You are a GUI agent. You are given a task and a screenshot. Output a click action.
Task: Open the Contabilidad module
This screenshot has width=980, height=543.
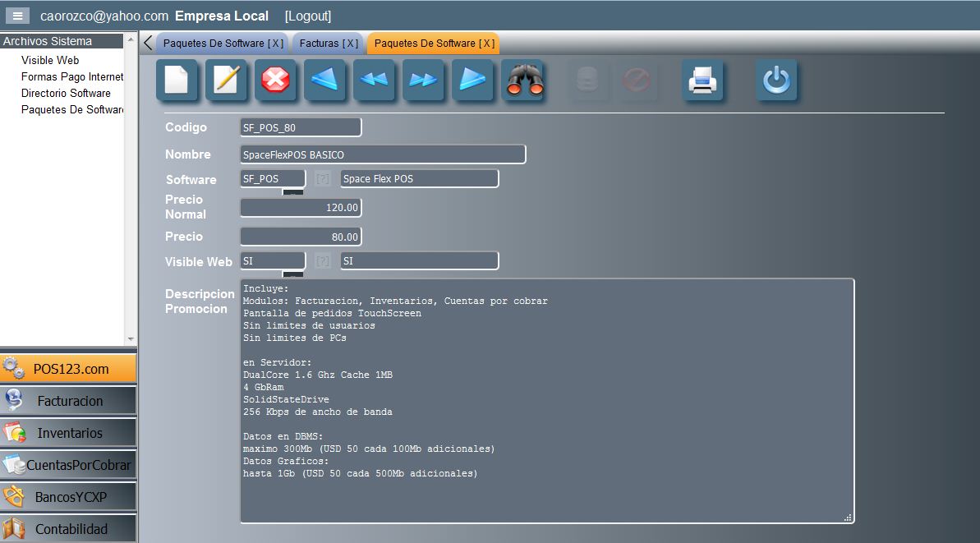click(68, 529)
